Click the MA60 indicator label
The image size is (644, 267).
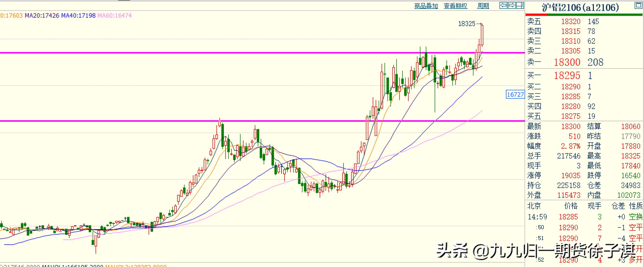[x=114, y=15]
